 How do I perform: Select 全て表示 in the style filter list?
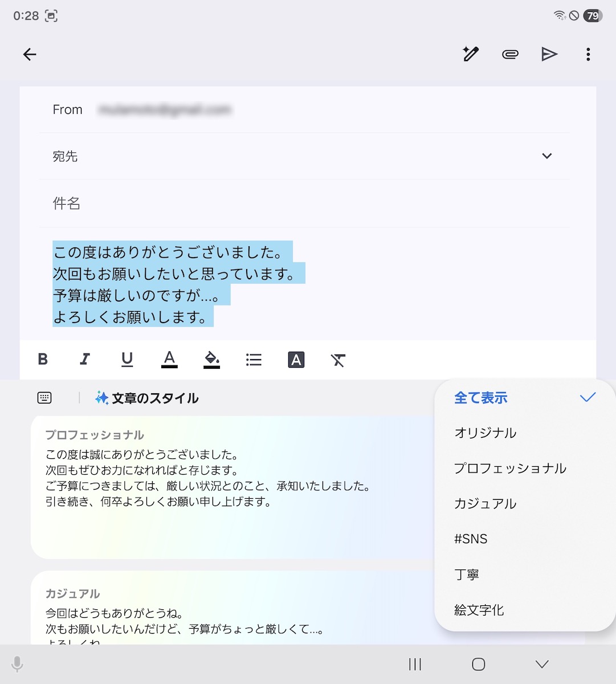point(480,398)
